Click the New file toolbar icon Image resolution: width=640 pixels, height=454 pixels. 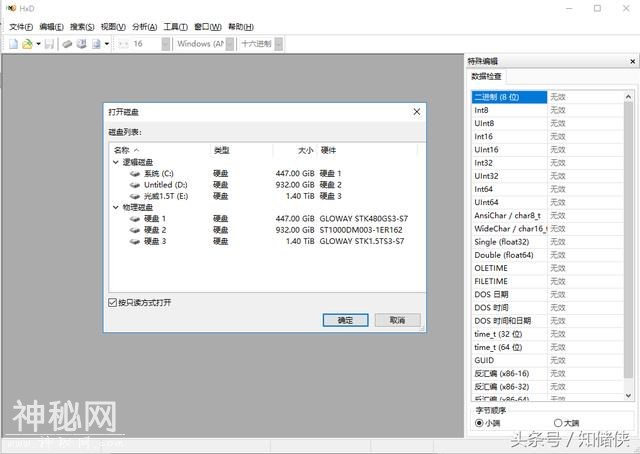pos(13,44)
